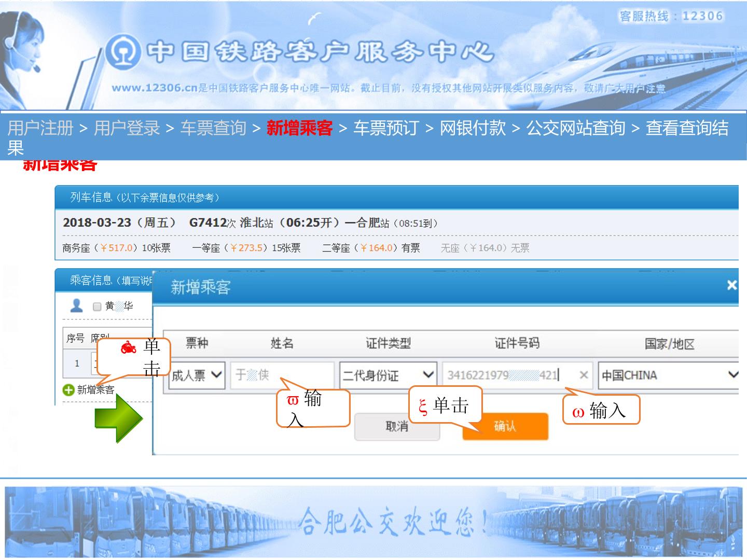Image resolution: width=747 pixels, height=560 pixels.
Task: Select 车票查询 in the navigation bar
Action: 213,128
